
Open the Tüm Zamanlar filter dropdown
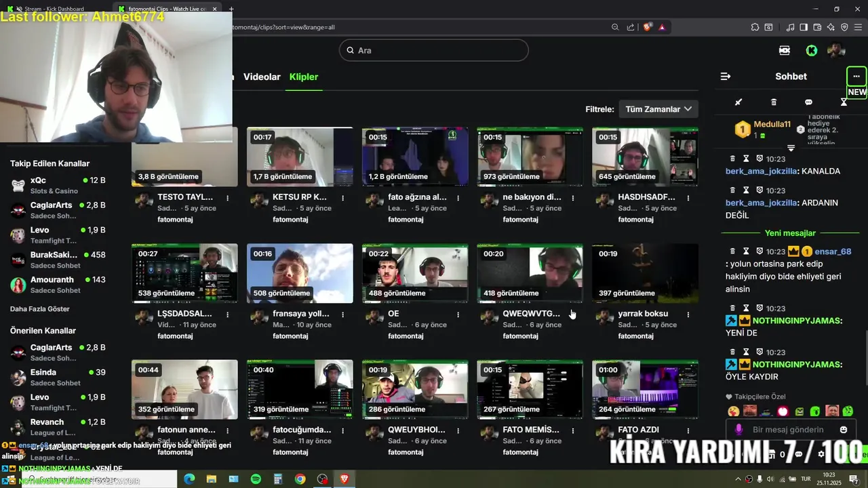tap(658, 109)
